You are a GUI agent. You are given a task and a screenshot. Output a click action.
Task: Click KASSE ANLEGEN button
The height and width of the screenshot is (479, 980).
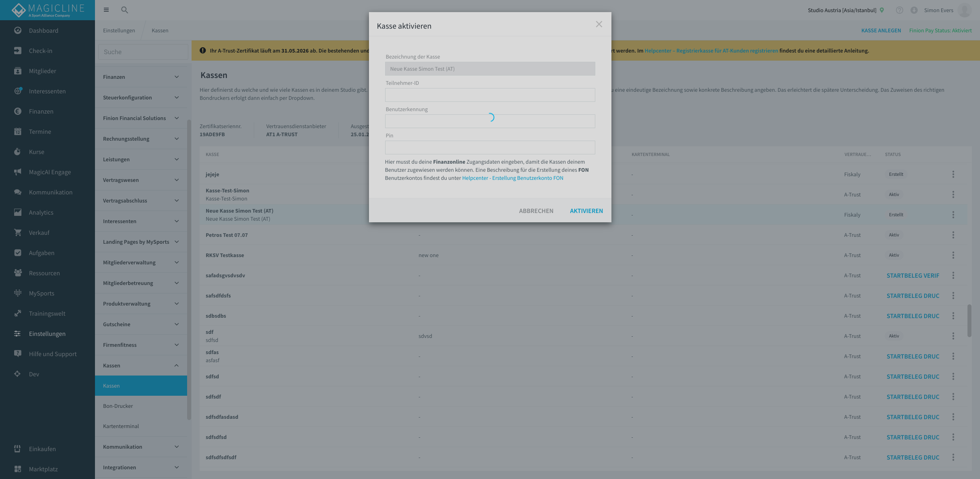click(881, 30)
